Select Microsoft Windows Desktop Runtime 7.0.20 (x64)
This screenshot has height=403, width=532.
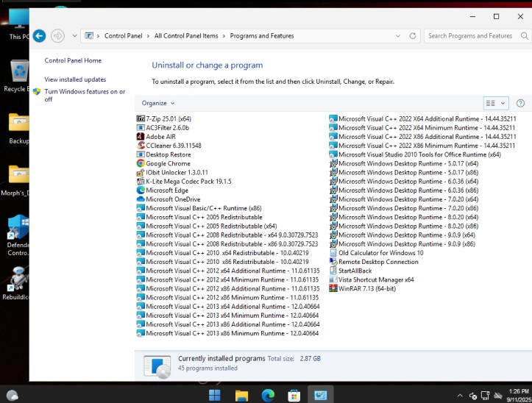click(404, 199)
